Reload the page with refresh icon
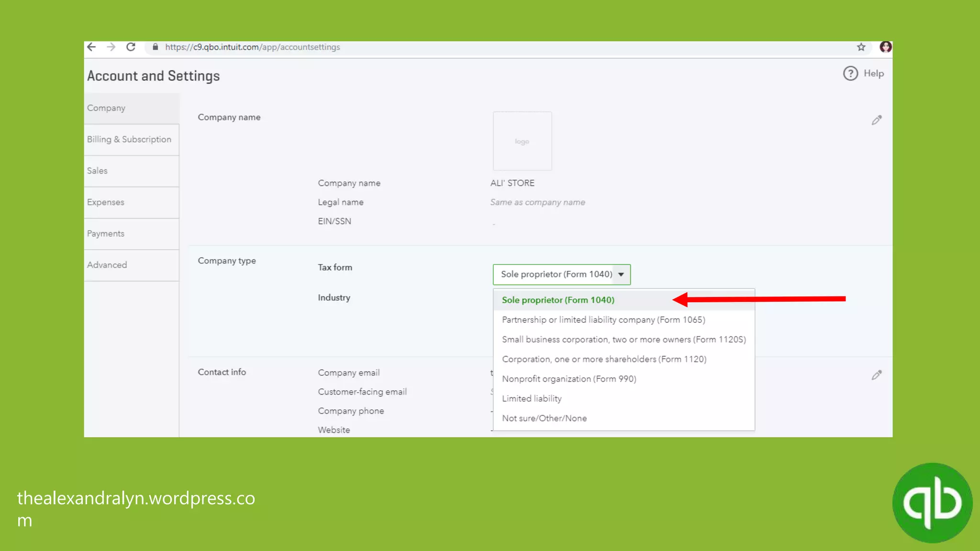 (131, 47)
